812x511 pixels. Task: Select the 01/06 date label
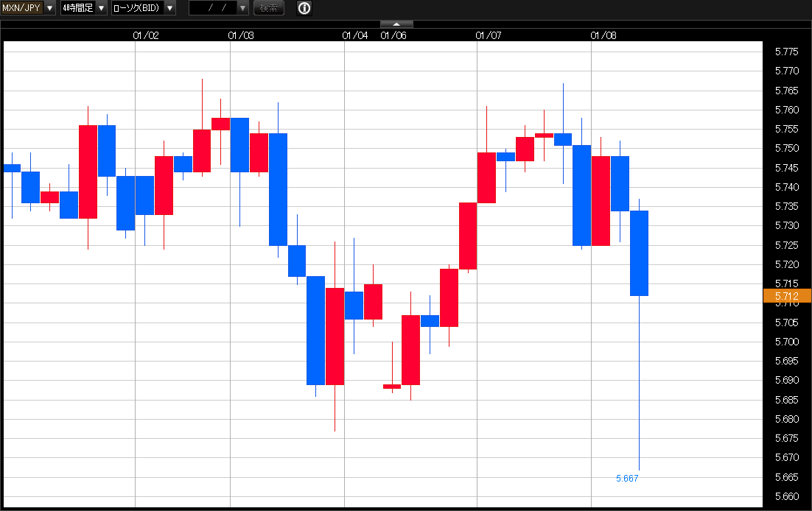[393, 35]
